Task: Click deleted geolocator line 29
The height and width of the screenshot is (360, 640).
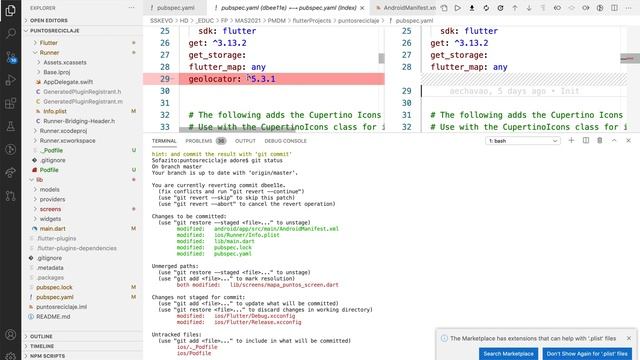Action: tap(263, 79)
